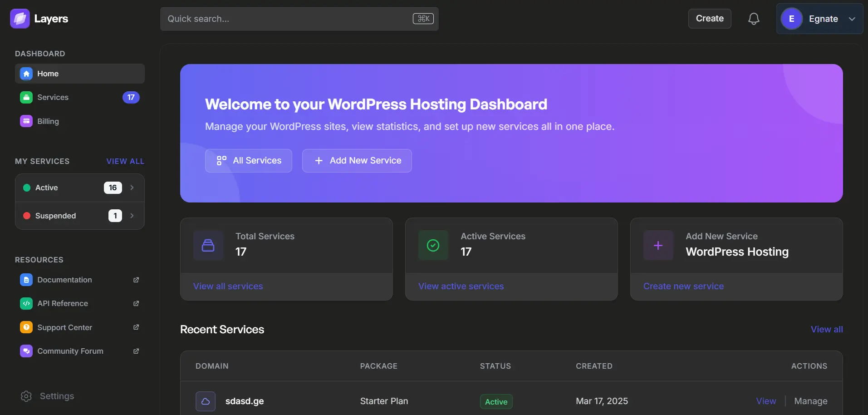Click the Starter Plan package cell
Screen dimensions: 868x415
pyautogui.click(x=384, y=401)
